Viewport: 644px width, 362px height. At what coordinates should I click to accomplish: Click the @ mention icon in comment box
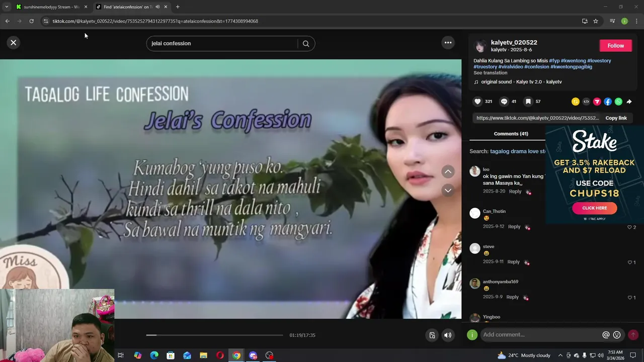606,335
